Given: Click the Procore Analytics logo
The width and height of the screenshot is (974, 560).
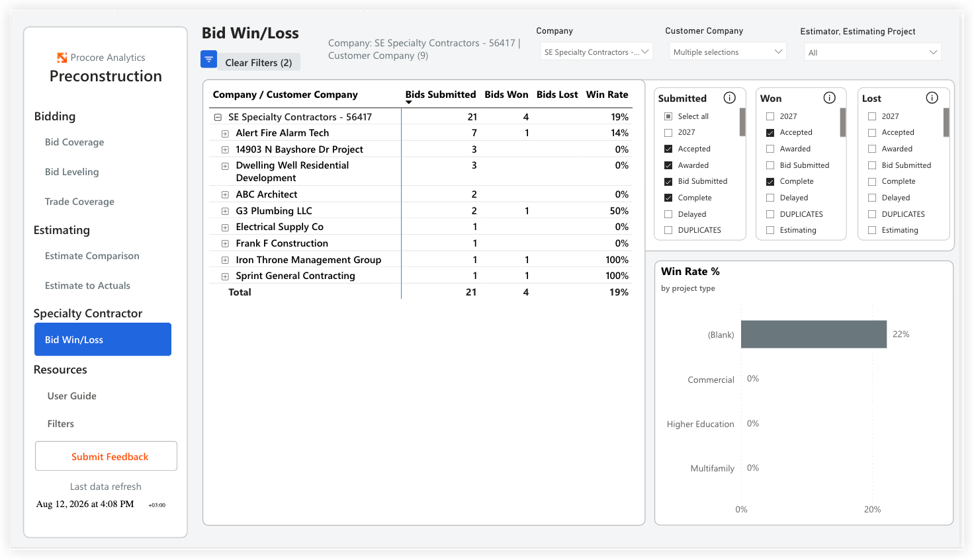Looking at the screenshot, I should 62,58.
